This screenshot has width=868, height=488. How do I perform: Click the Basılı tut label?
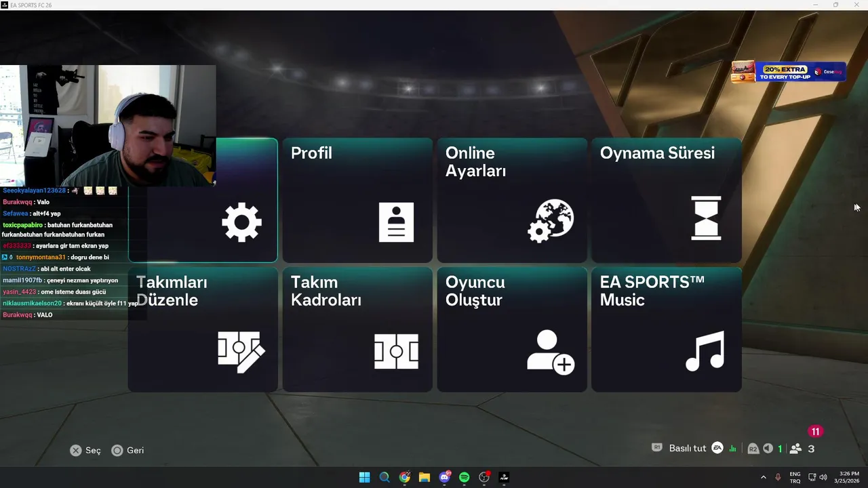tap(688, 449)
